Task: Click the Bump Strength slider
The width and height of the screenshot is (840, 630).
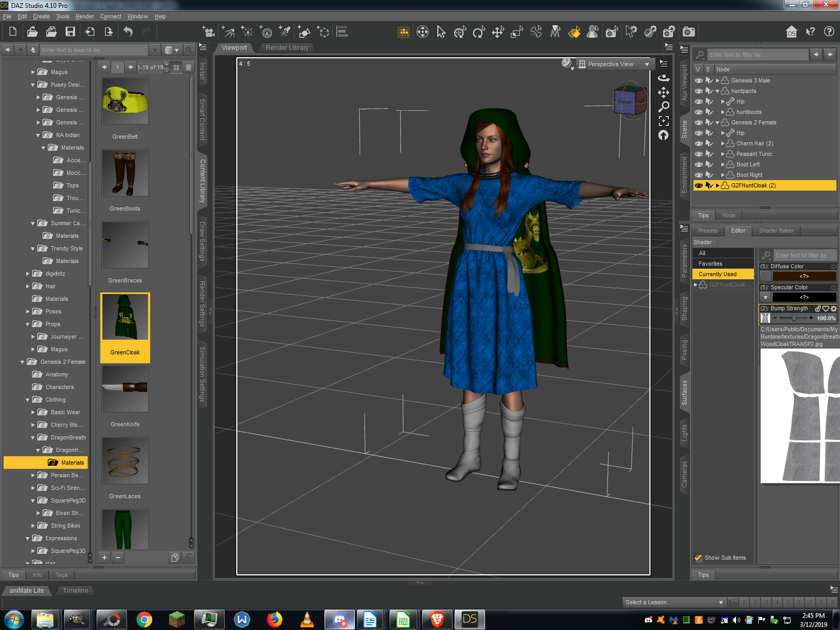Action: pos(793,318)
